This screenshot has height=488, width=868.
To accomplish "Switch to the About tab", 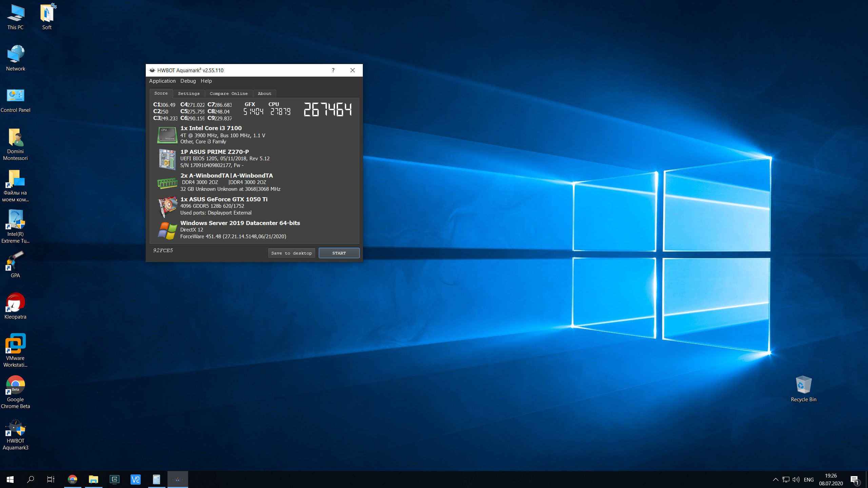I will [x=264, y=94].
